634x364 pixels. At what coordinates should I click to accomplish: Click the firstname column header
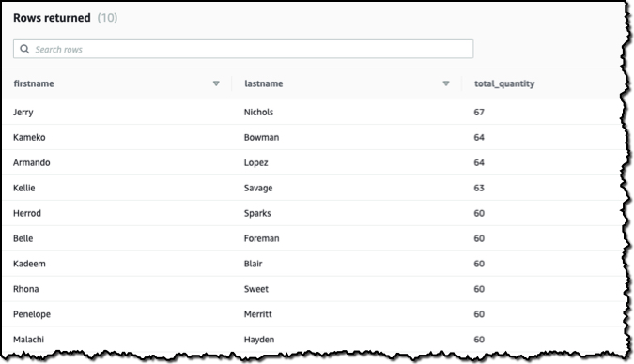point(34,83)
